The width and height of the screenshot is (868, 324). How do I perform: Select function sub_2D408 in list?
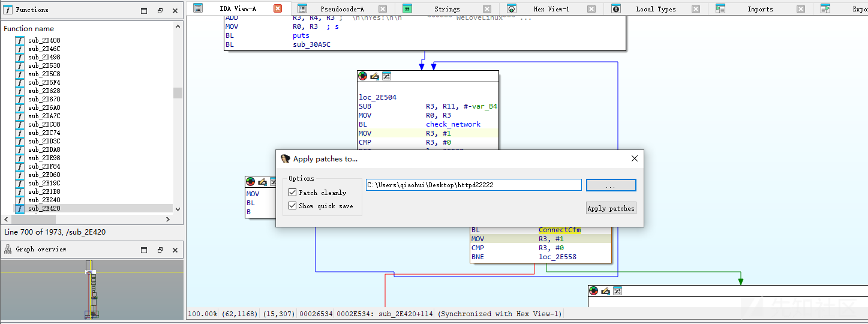(44, 40)
